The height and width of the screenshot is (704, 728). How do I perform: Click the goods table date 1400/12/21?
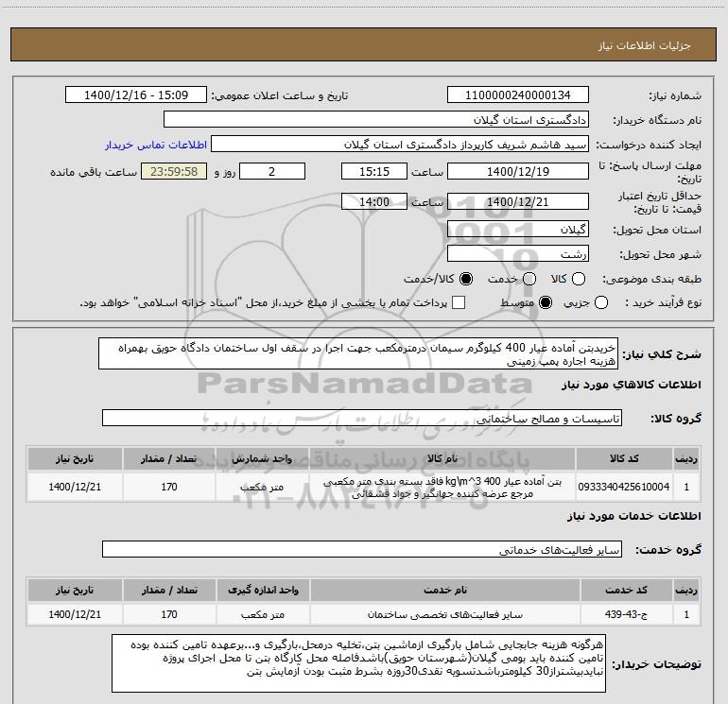(75, 487)
